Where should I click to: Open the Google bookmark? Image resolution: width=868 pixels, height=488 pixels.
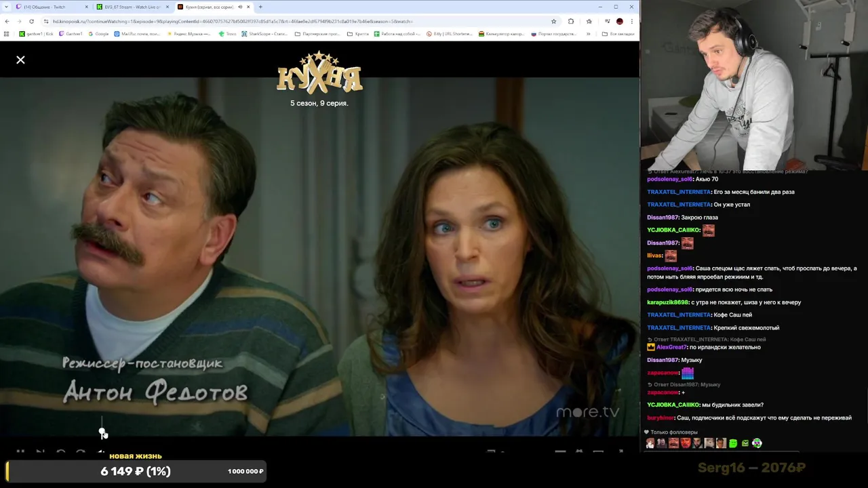pyautogui.click(x=99, y=33)
